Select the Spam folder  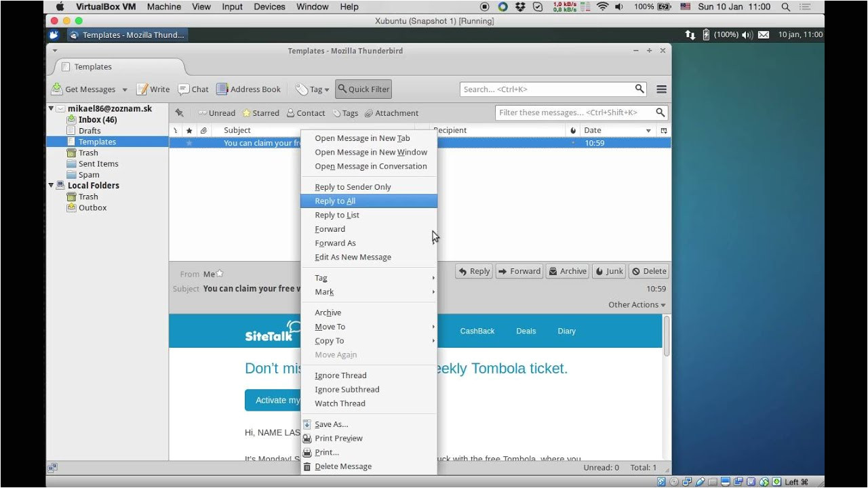(x=89, y=174)
